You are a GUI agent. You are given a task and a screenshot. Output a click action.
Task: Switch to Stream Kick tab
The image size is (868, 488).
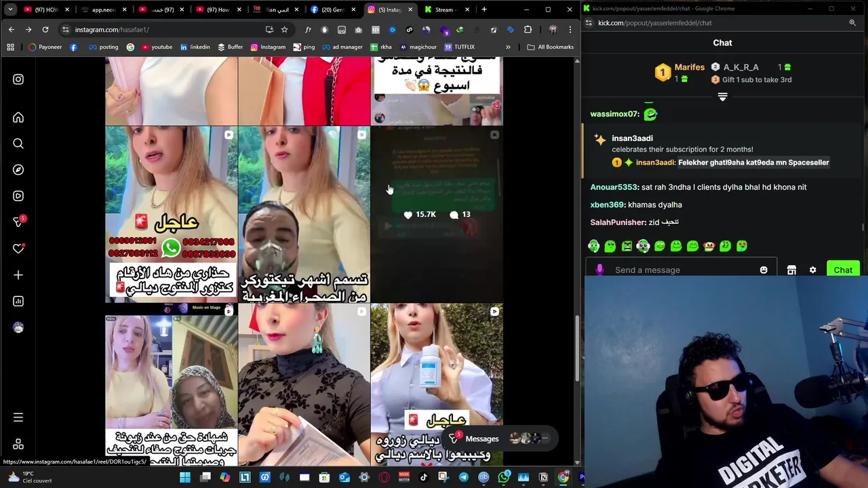(x=448, y=9)
